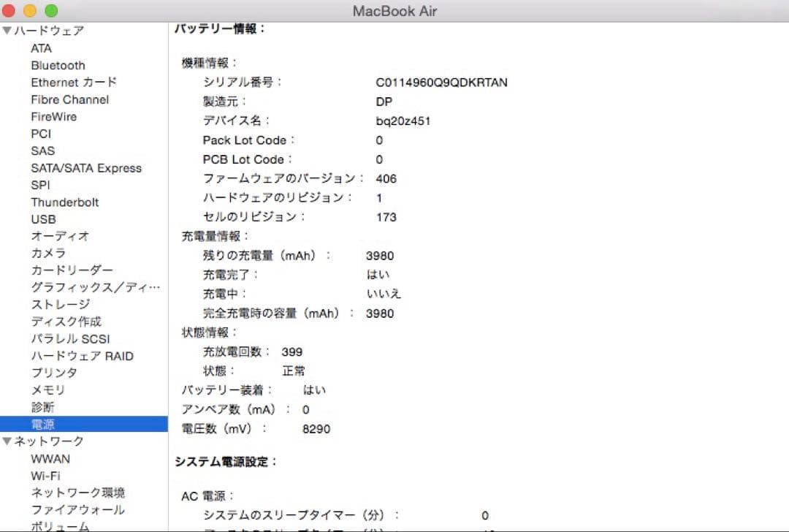Click the ハードウェア category label
This screenshot has width=789, height=532.
pos(49,31)
